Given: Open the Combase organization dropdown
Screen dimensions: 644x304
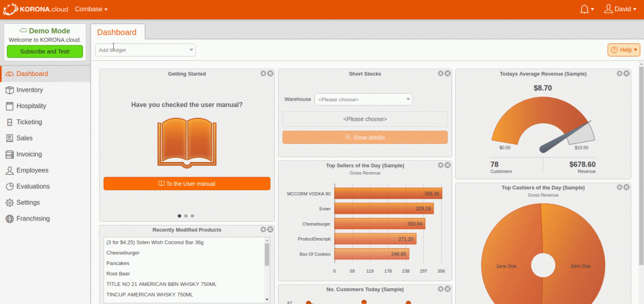Looking at the screenshot, I should 91,9.
